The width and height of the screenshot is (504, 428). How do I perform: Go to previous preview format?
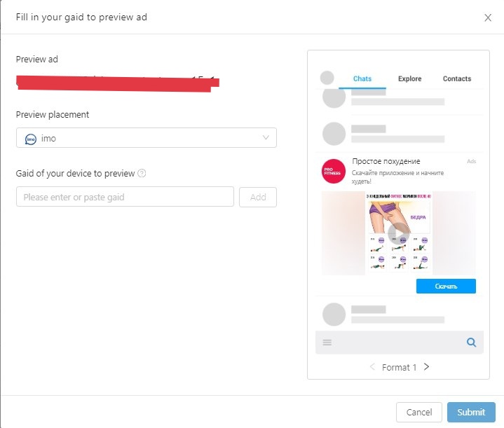click(372, 366)
